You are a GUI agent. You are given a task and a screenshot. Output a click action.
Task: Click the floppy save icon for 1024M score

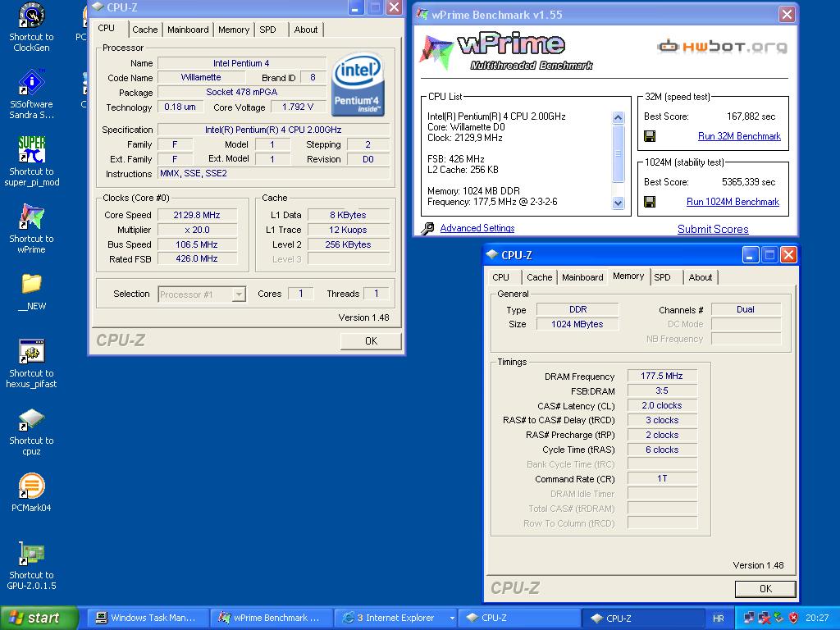click(650, 202)
